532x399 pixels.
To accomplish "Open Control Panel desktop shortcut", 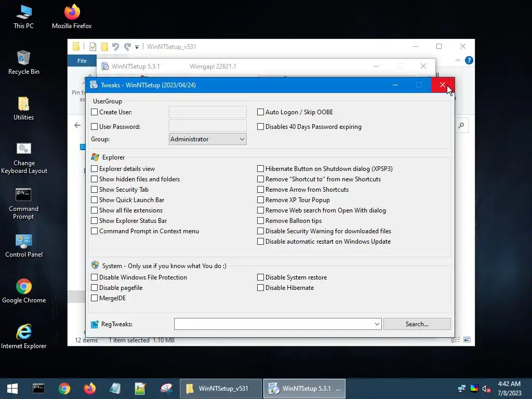I will click(24, 246).
